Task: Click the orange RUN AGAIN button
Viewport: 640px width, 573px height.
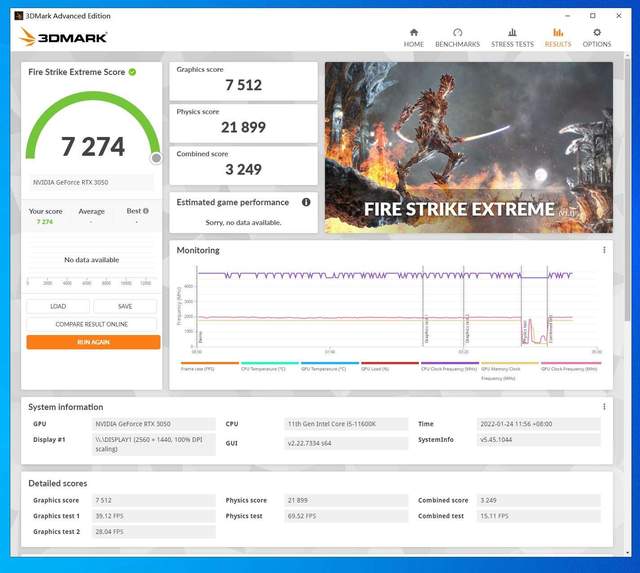Action: click(x=93, y=342)
